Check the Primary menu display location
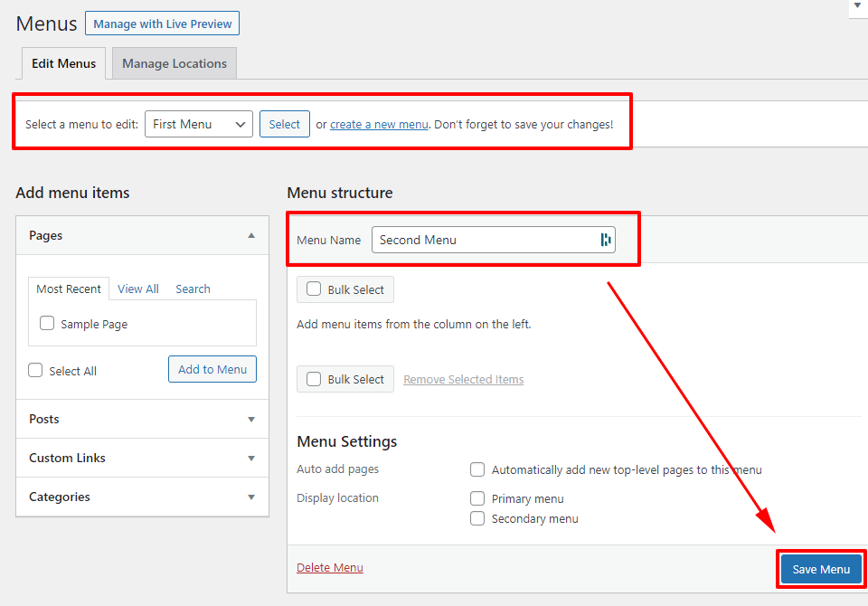The height and width of the screenshot is (606, 868). (477, 498)
